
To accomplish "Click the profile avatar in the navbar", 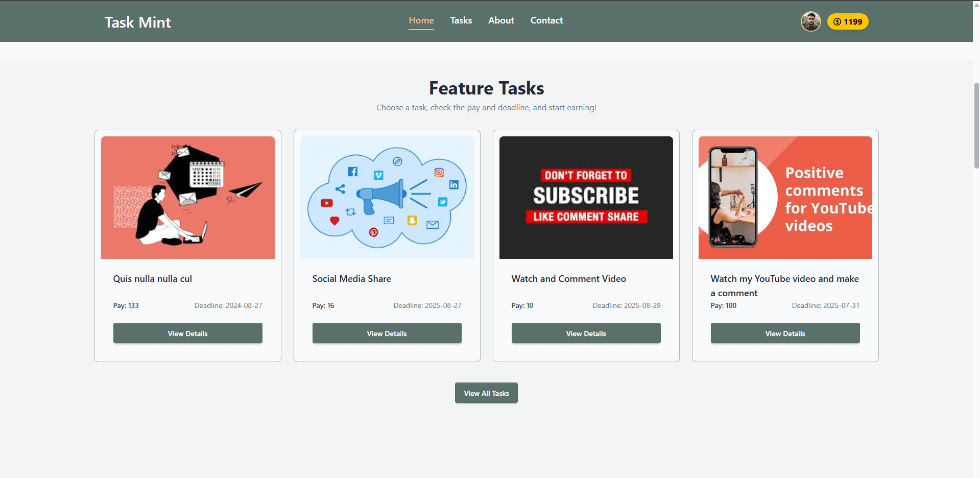I will (x=810, y=21).
